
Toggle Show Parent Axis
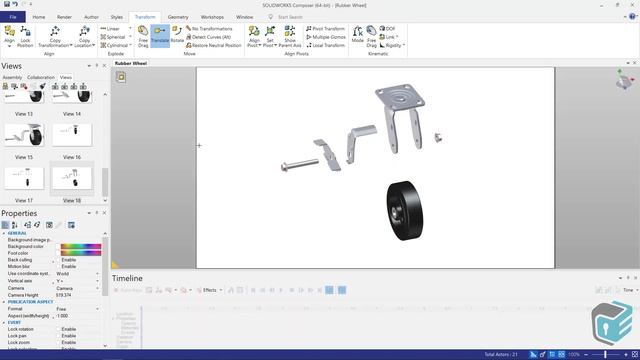(290, 36)
